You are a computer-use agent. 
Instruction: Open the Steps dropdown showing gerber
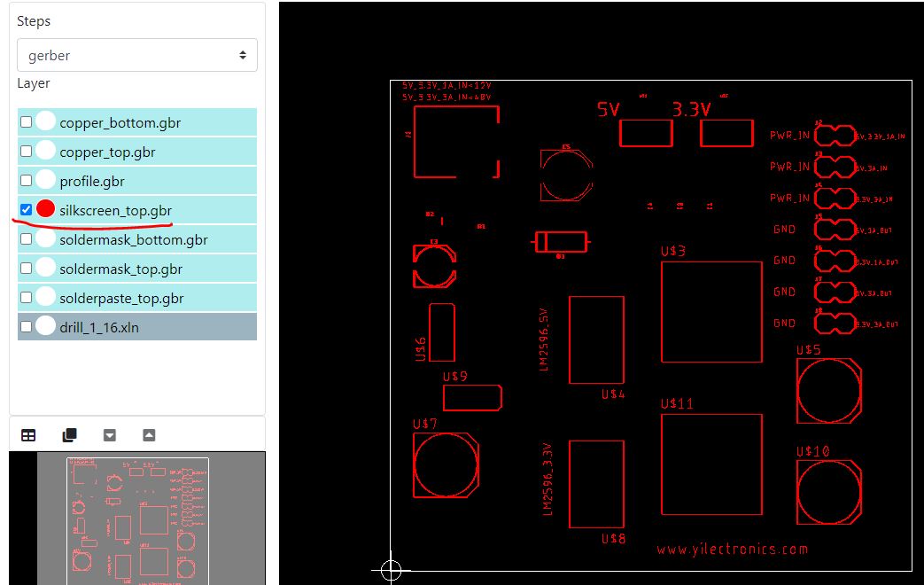coord(137,55)
